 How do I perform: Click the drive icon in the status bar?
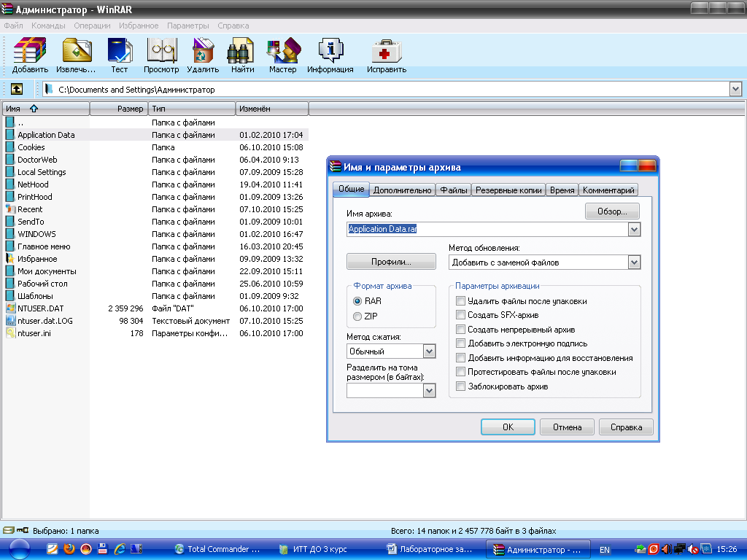9,531
